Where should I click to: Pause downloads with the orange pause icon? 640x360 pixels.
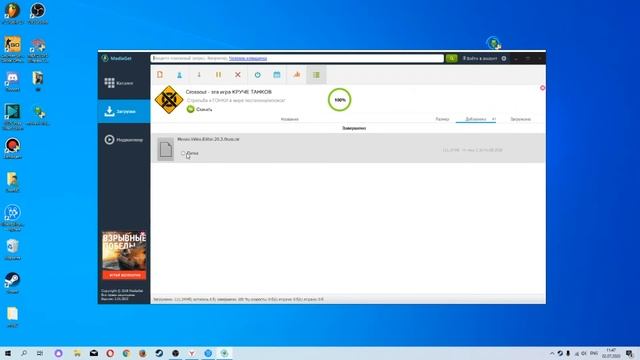coord(218,75)
